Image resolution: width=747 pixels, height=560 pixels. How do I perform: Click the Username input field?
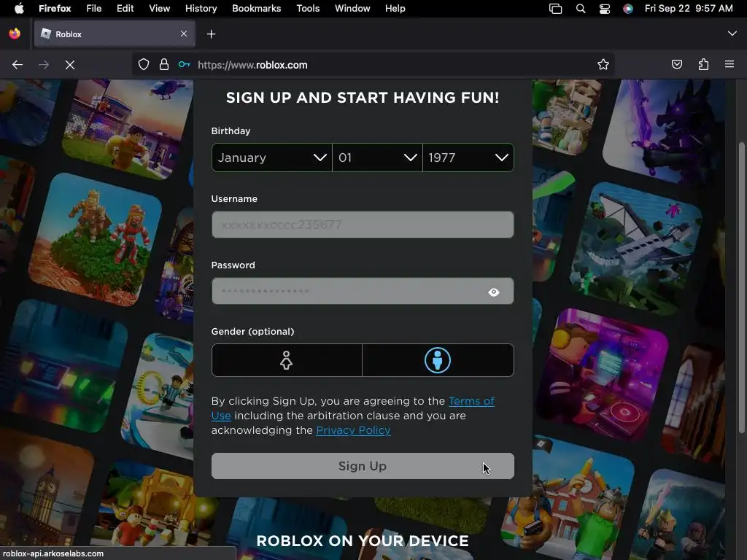[x=363, y=225]
